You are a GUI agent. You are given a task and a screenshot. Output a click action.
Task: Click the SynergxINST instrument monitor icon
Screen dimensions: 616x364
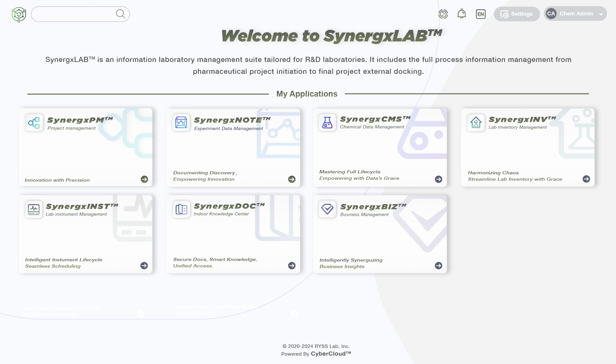(34, 209)
